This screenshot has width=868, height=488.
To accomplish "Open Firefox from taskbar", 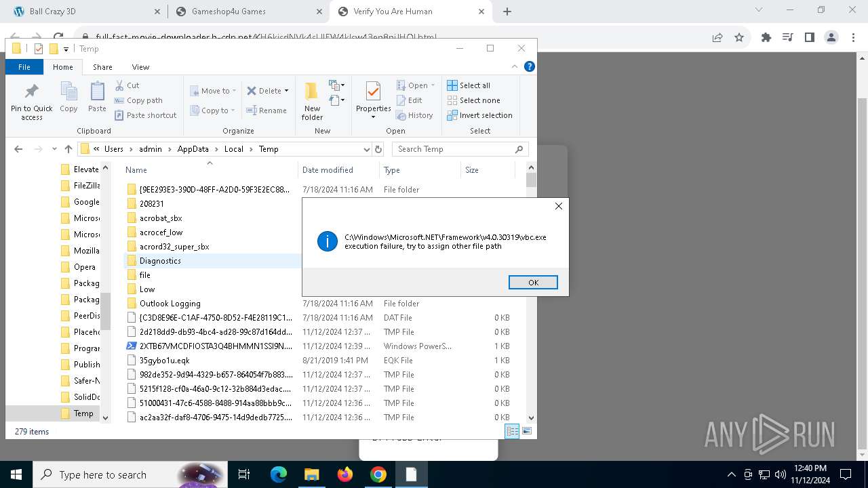I will (x=345, y=474).
